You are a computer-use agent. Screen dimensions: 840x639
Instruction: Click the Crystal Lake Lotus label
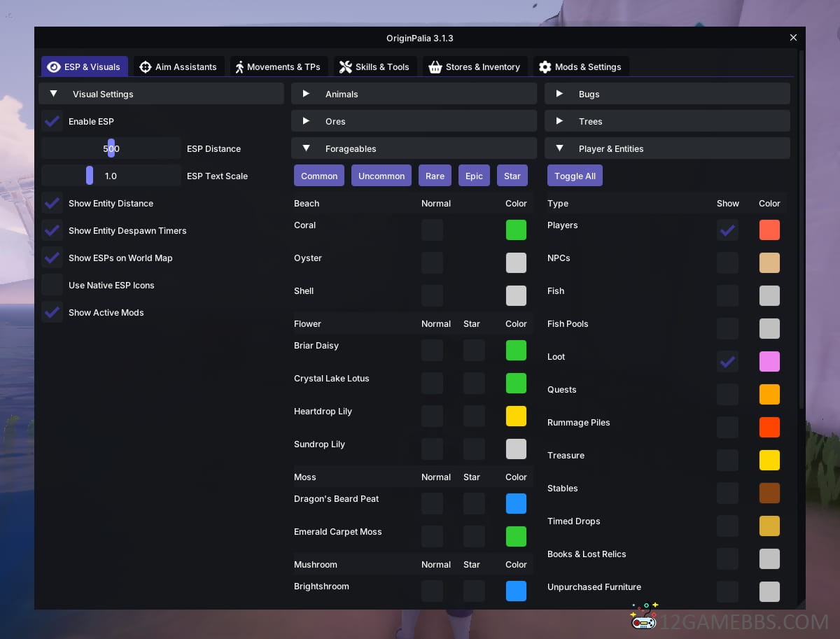[x=332, y=379]
